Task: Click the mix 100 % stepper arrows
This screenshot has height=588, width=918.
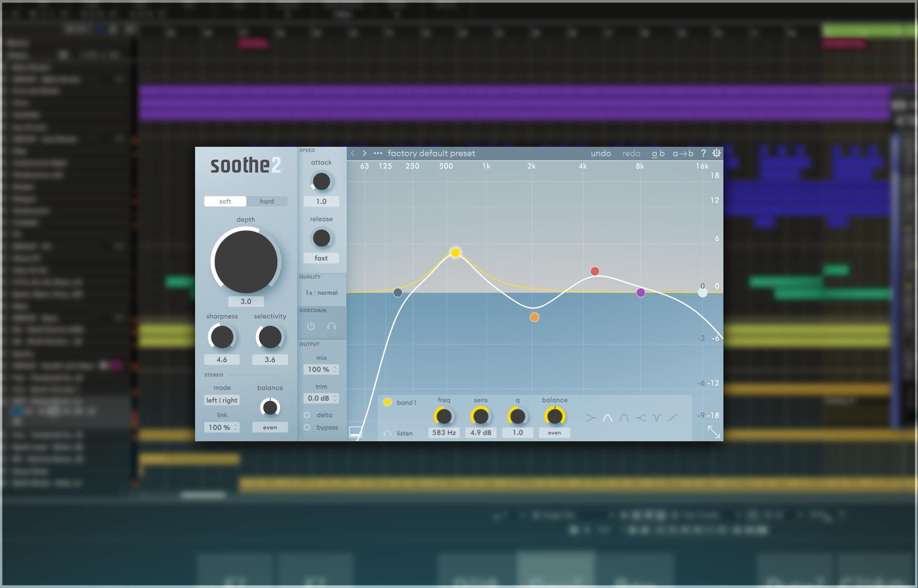Action: tap(335, 370)
